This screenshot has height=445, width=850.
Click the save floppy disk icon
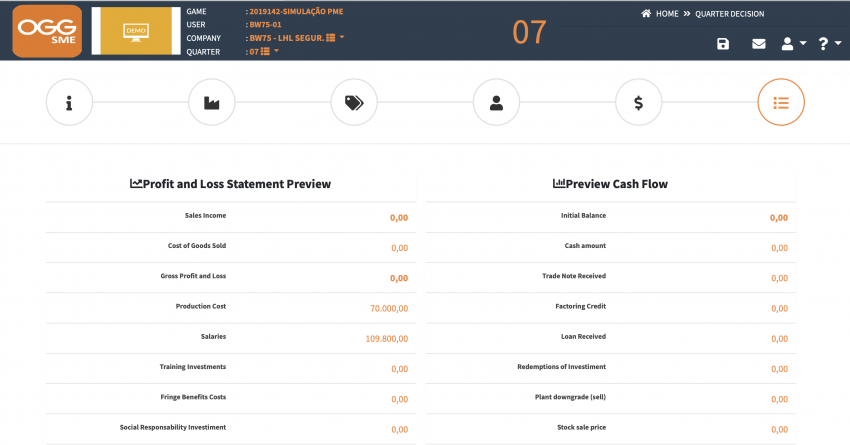pyautogui.click(x=723, y=44)
